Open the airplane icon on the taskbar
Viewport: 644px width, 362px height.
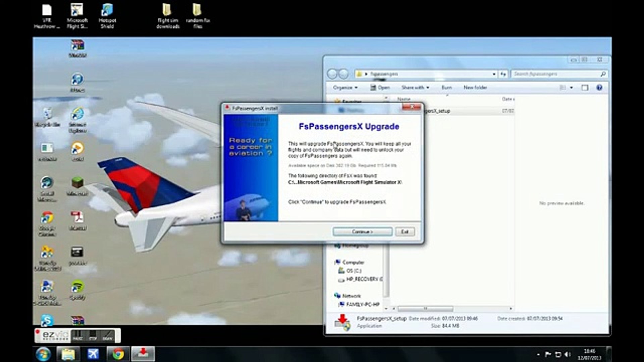tap(93, 354)
